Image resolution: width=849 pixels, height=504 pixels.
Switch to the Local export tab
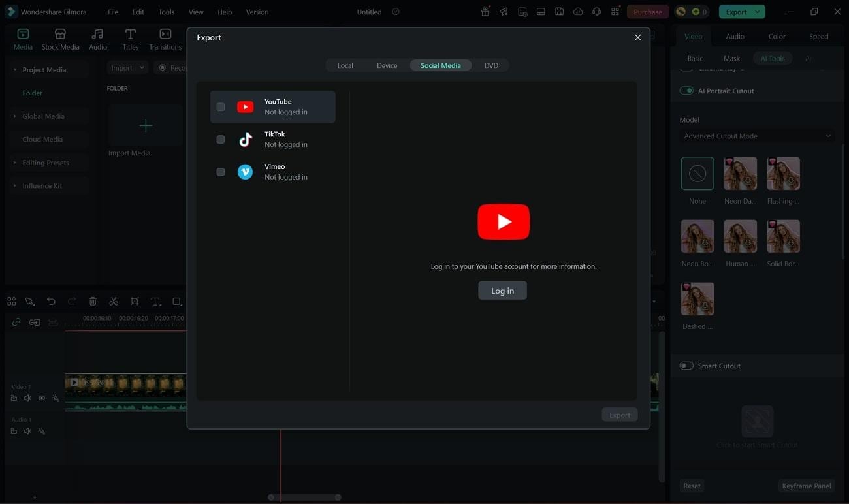345,65
